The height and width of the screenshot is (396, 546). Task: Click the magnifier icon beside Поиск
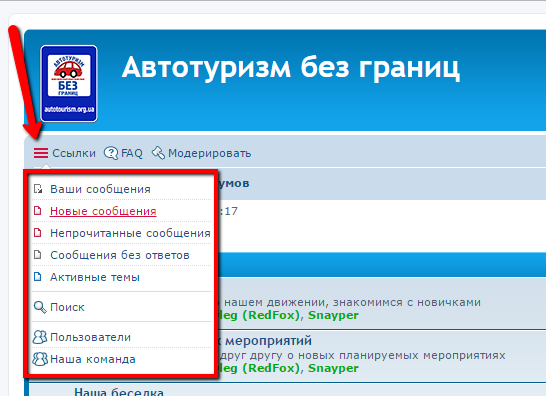pyautogui.click(x=40, y=307)
